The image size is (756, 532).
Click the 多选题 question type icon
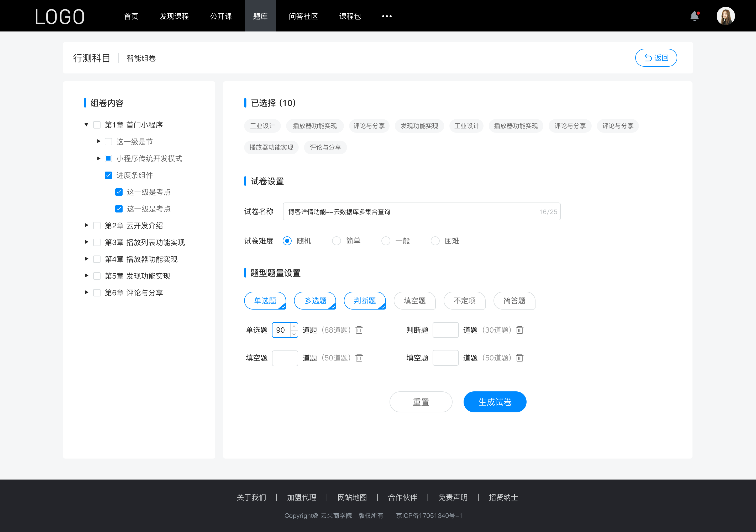[315, 301]
